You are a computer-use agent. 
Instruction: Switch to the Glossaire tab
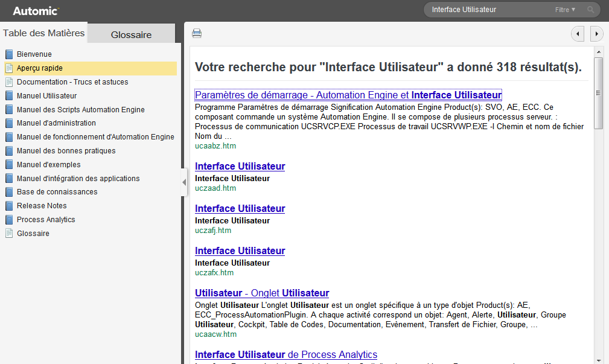click(131, 34)
